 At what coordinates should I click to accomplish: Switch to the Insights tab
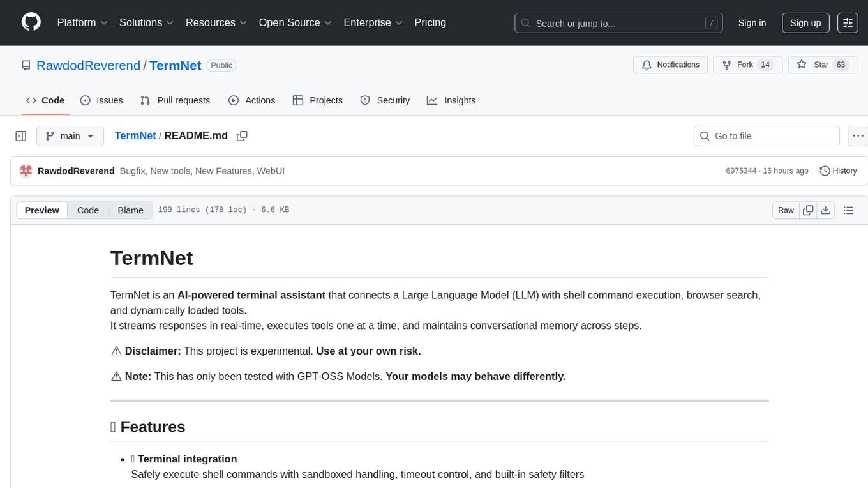click(x=451, y=100)
